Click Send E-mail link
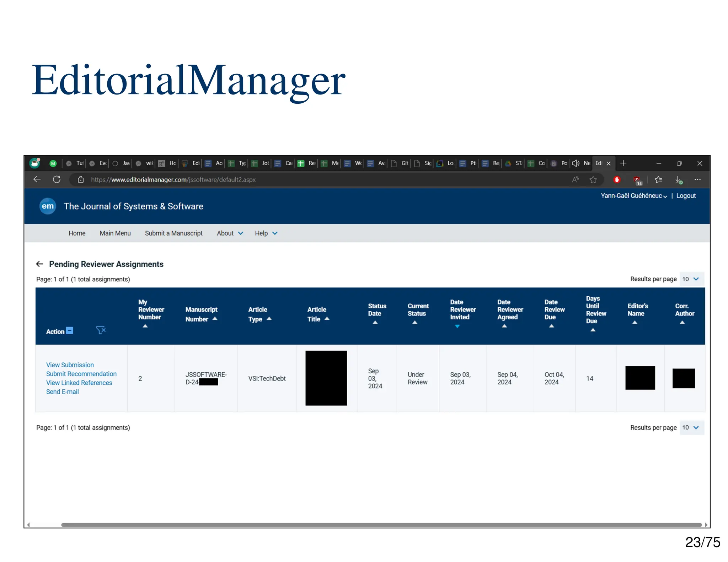The width and height of the screenshot is (728, 562). [x=63, y=391]
